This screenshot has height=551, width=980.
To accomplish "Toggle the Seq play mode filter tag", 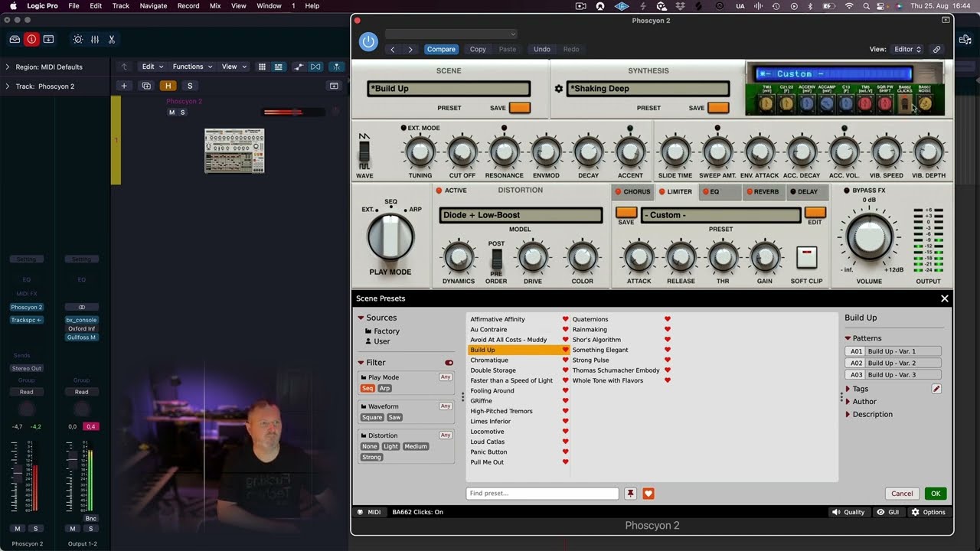I will click(367, 388).
